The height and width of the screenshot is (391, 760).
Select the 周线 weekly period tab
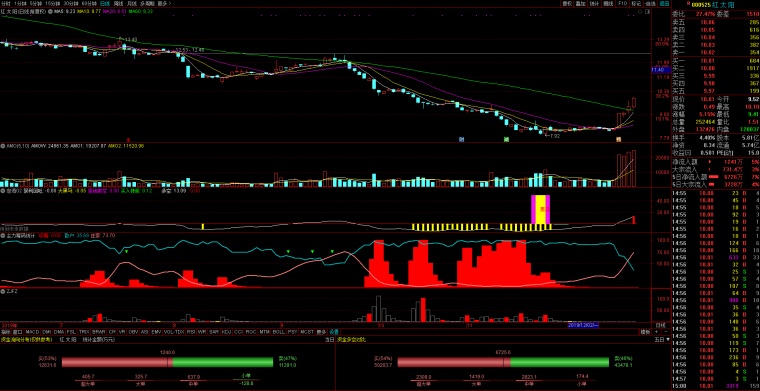point(118,3)
